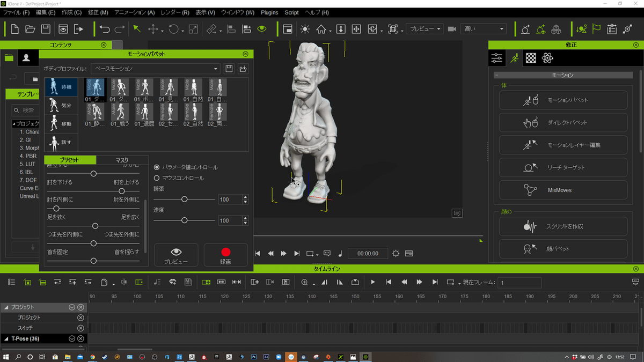Image resolution: width=644 pixels, height=362 pixels.
Task: Click the Undo arrow in the toolbar
Action: pyautogui.click(x=105, y=29)
